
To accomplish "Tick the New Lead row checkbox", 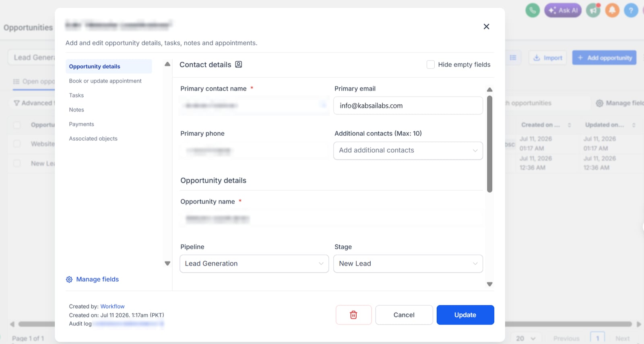I will click(x=17, y=164).
